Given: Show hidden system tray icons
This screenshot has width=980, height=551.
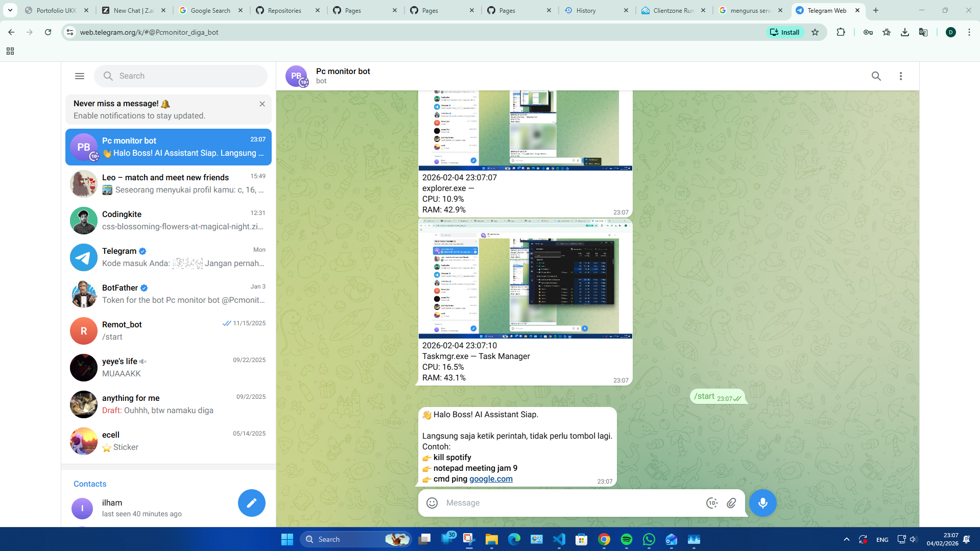Looking at the screenshot, I should point(846,539).
